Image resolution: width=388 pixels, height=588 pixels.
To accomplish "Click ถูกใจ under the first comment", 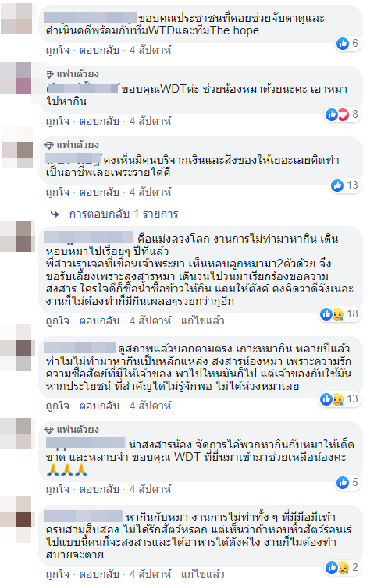I will pyautogui.click(x=58, y=50).
